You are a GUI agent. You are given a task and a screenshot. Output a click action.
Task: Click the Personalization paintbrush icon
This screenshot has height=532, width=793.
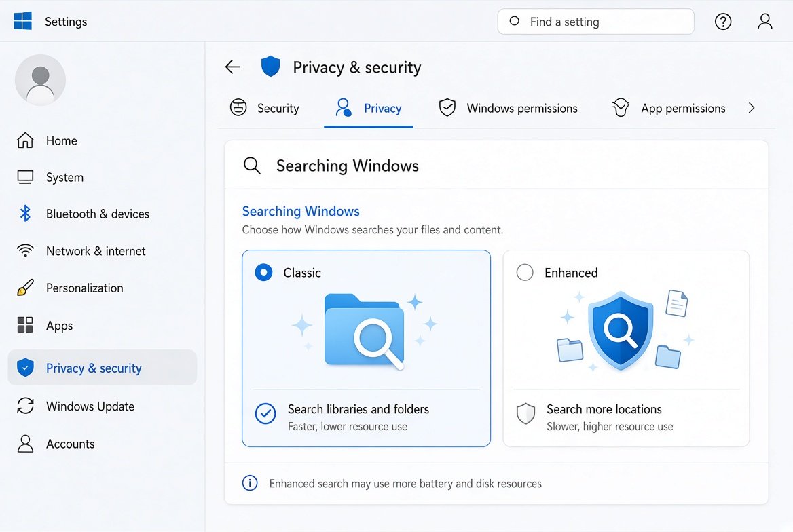pos(25,287)
